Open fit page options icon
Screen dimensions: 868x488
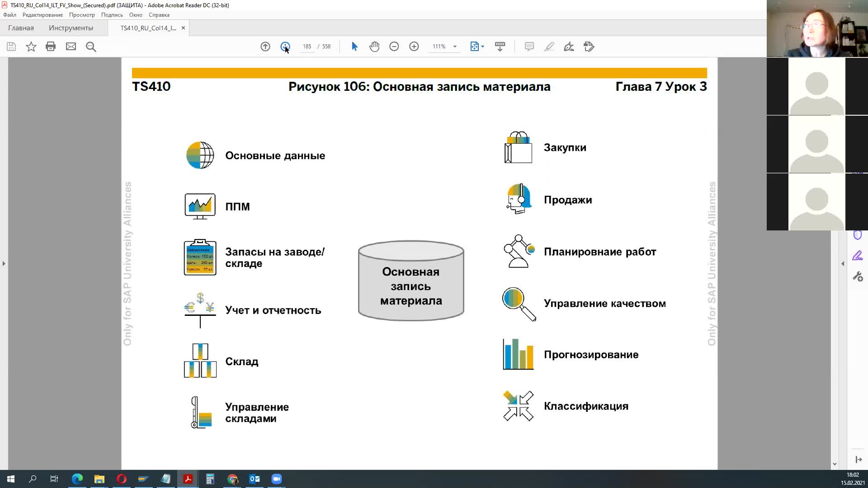click(477, 47)
